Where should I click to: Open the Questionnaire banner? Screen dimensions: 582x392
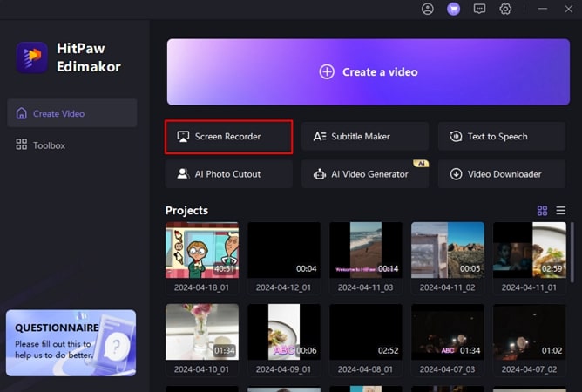pyautogui.click(x=71, y=343)
